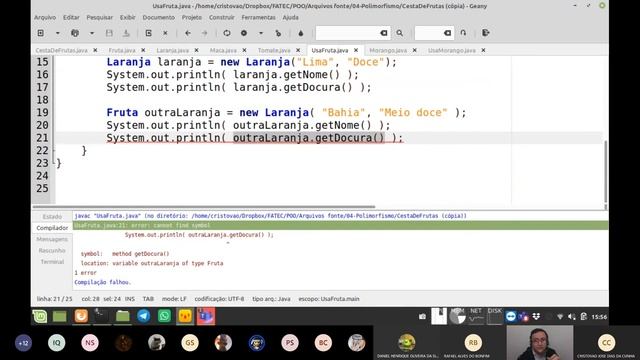Expand the Build options dropdown arrow

click(x=261, y=33)
